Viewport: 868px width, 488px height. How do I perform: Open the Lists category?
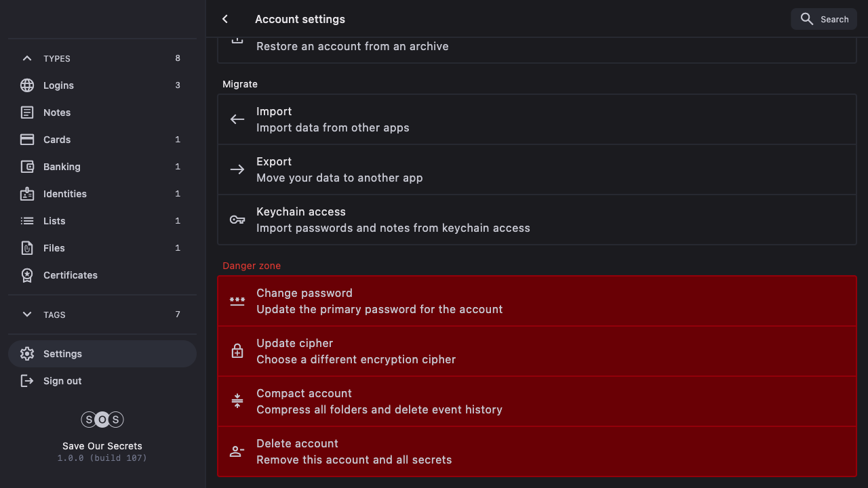point(54,221)
